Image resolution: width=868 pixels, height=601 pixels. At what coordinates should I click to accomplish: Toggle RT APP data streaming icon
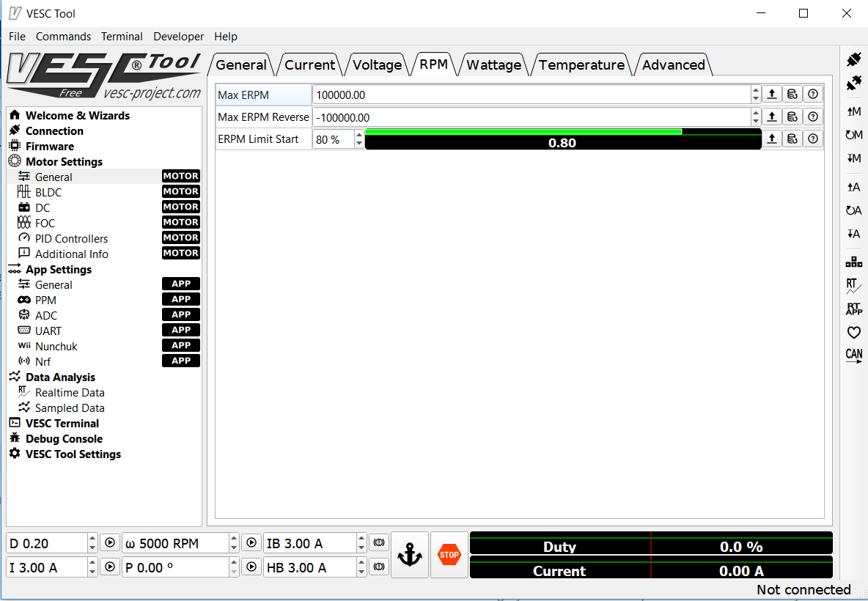(x=853, y=309)
